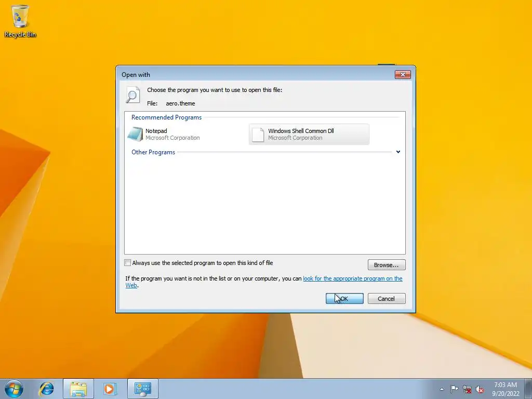The width and height of the screenshot is (532, 399).
Task: Select the Recommended Programs heading
Action: 167,117
